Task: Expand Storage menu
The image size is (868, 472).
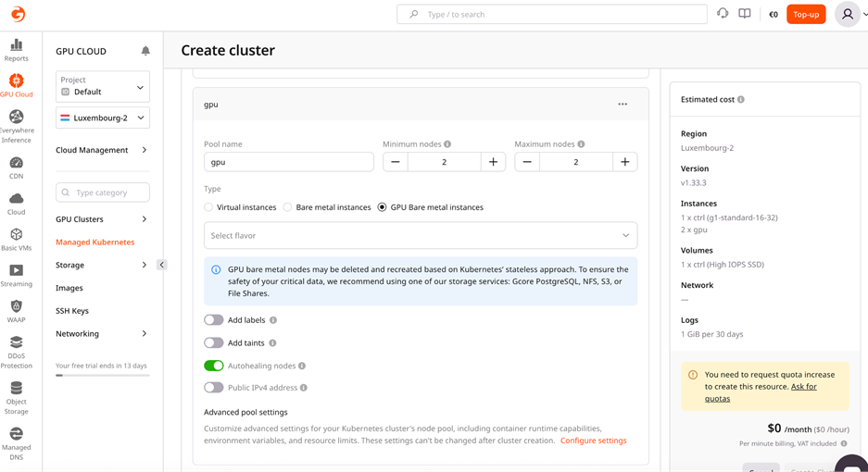Action: (x=102, y=265)
